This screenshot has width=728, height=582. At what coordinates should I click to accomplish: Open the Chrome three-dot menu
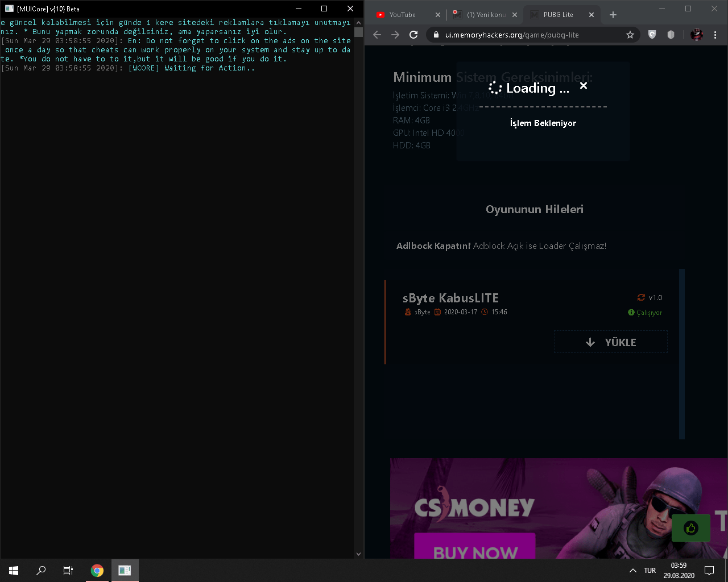[715, 35]
